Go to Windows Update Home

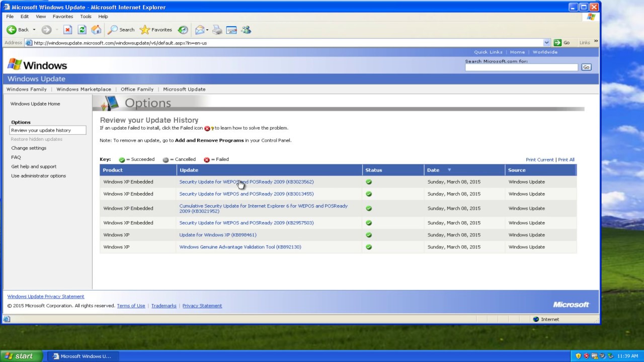pos(35,104)
